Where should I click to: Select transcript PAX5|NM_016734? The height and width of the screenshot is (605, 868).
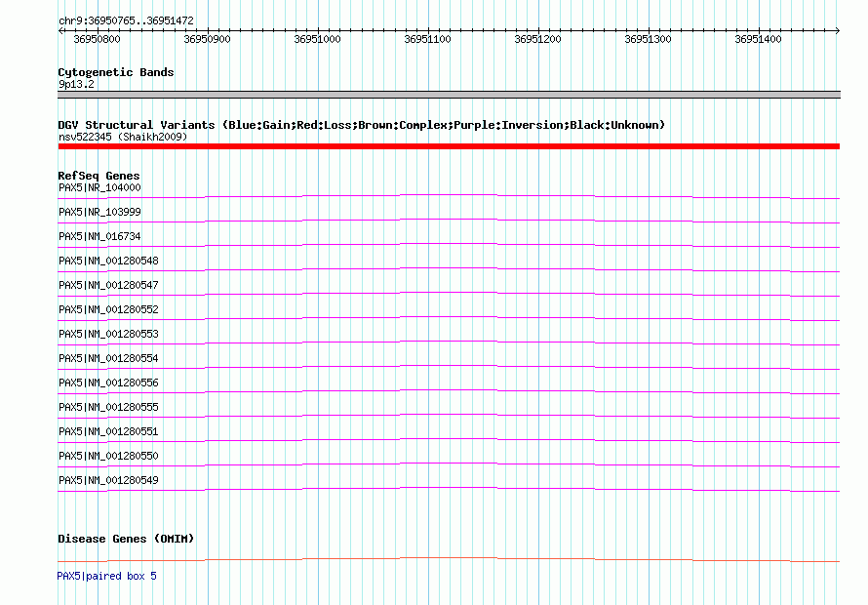point(99,236)
